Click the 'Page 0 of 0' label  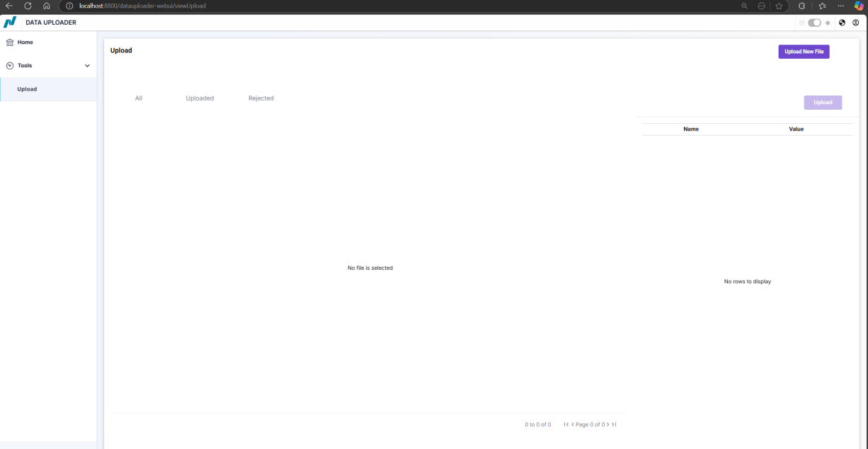[x=590, y=425]
